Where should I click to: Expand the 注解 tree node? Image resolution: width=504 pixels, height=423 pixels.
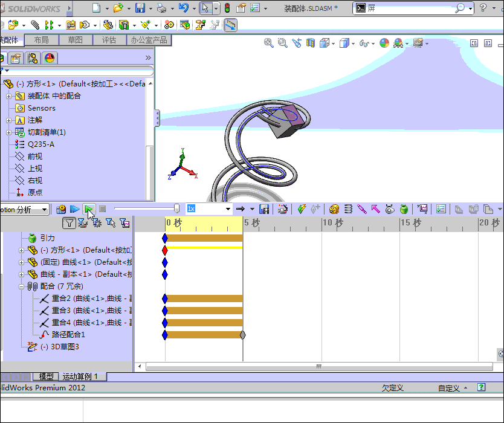(8, 120)
